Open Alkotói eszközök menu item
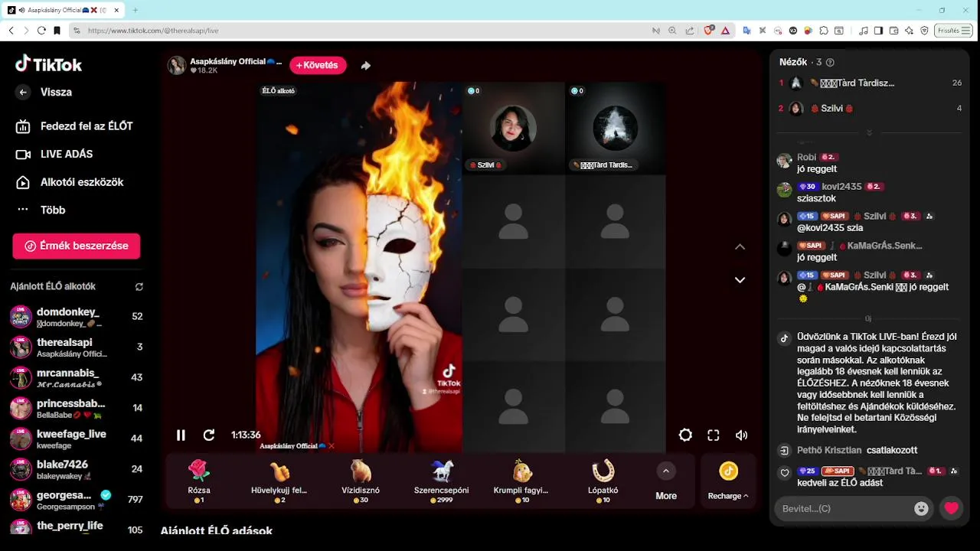Screen dimensions: 980x551 (x=70, y=182)
